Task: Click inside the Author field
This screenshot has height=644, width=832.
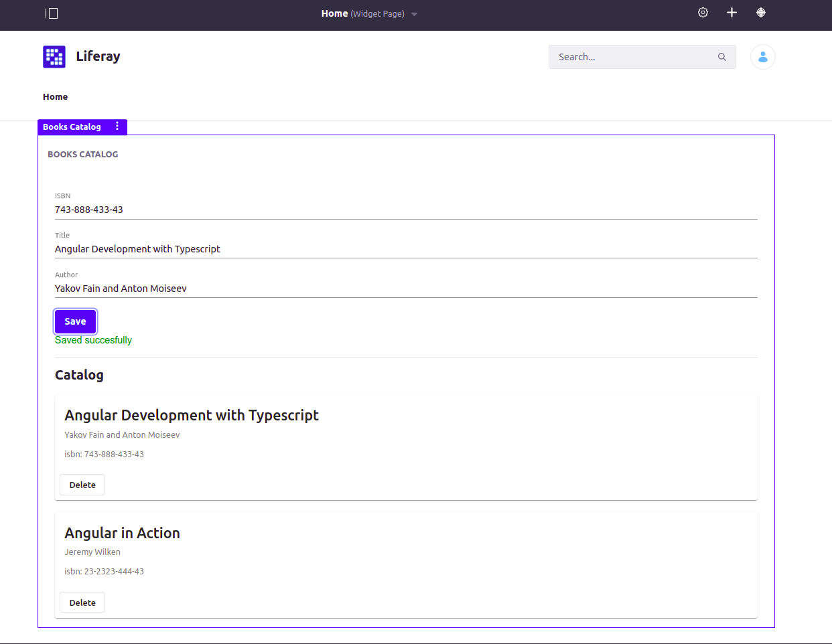Action: [268, 288]
